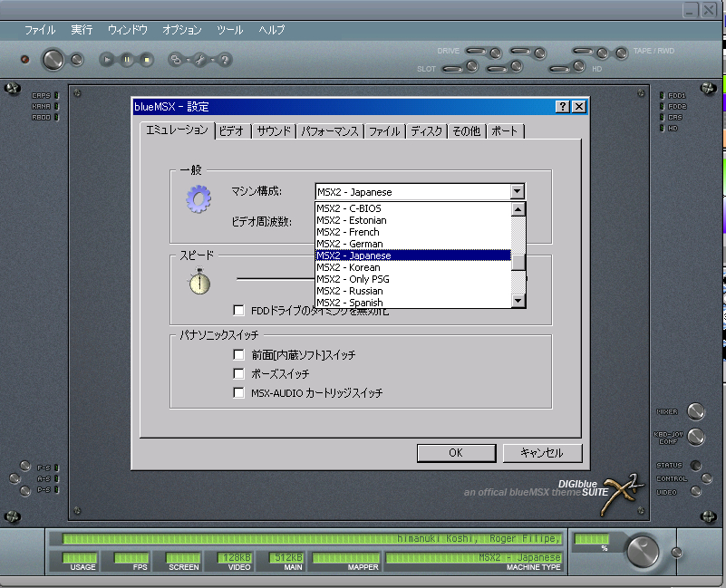Click the ? help button in dialog title bar

[563, 107]
